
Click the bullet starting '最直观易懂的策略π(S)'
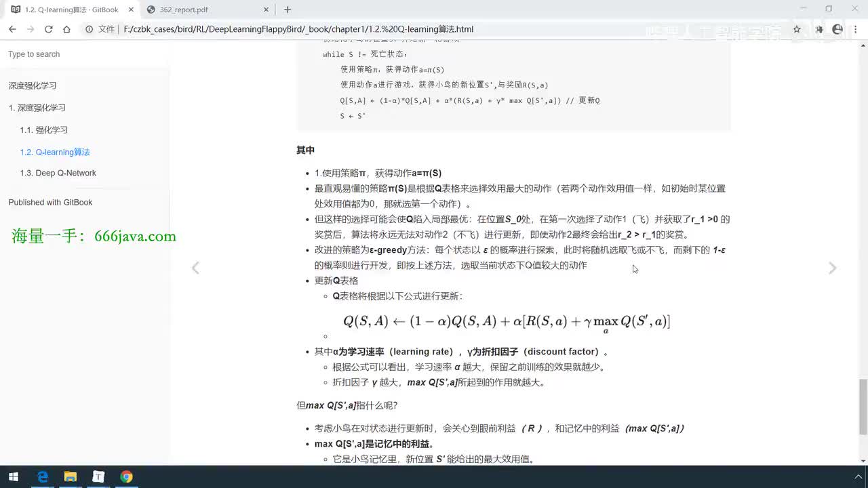click(520, 196)
